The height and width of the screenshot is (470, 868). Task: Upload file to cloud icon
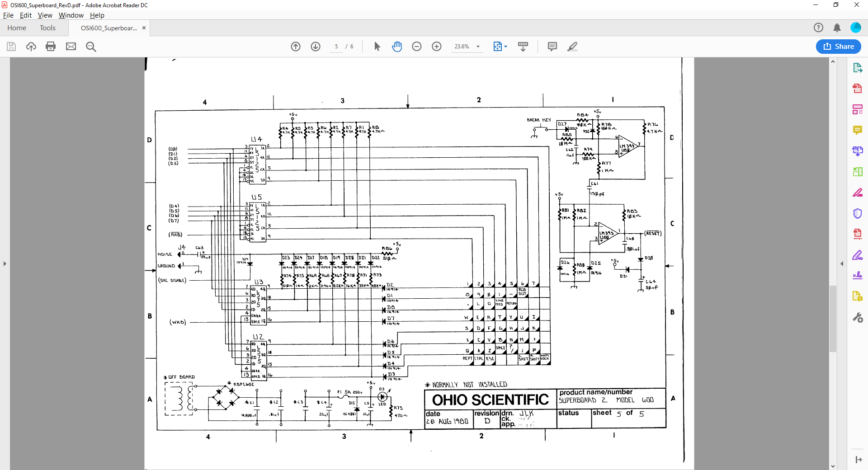point(31,47)
